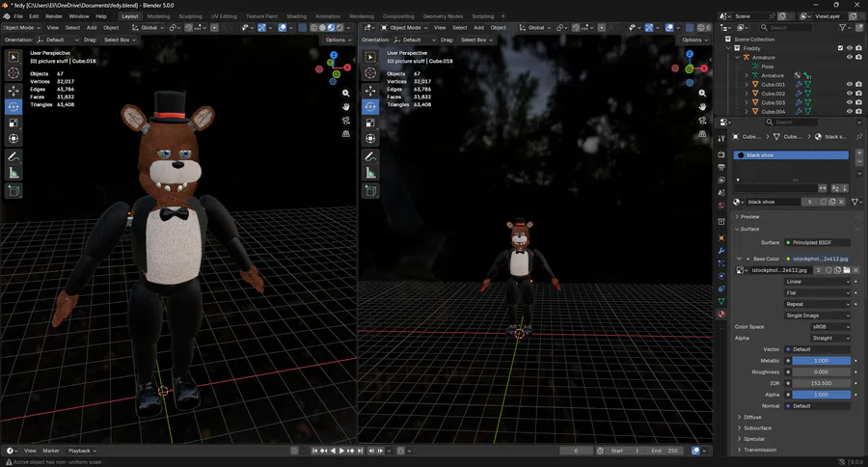
Task: Select the Cursor tool in left viewport
Action: click(14, 72)
